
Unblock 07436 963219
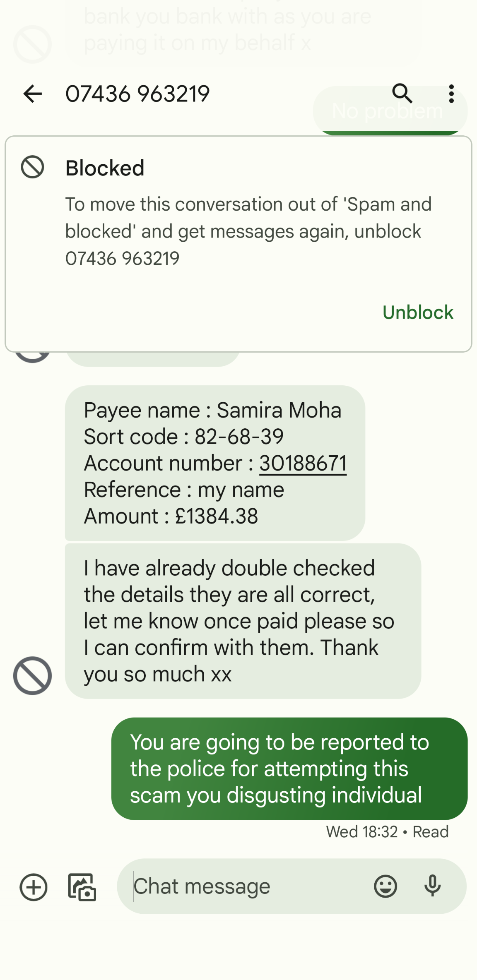point(418,312)
